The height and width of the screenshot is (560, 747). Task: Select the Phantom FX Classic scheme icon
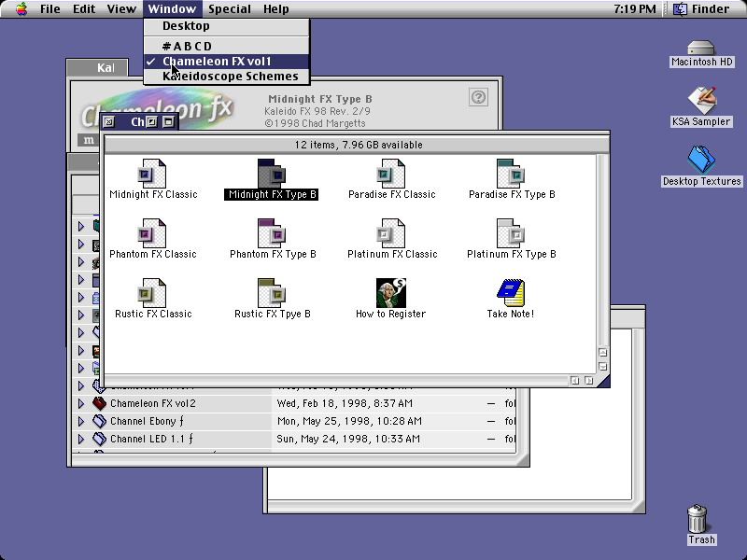(152, 233)
